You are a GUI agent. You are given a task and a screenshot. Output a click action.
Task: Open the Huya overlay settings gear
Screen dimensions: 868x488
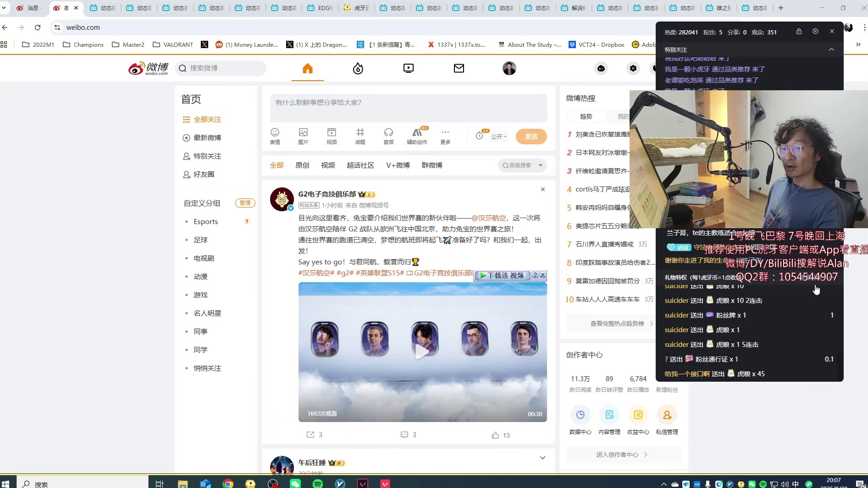pyautogui.click(x=815, y=31)
